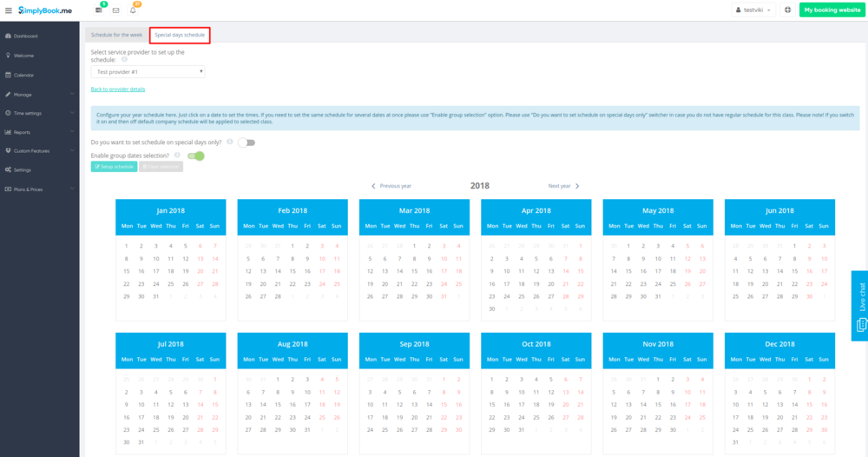868x457 pixels.
Task: Select the Special days schedule tab
Action: (180, 35)
